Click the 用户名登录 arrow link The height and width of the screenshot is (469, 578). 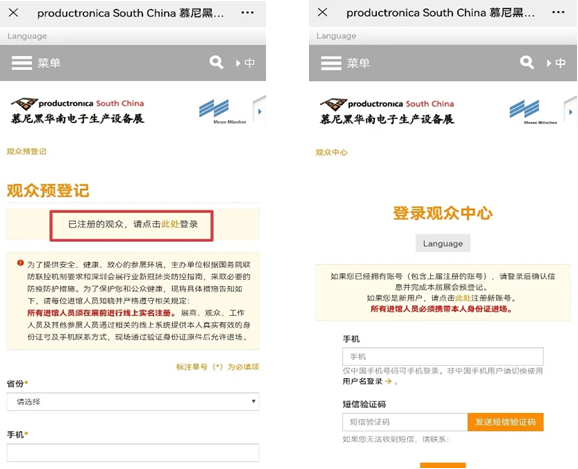coord(367,381)
